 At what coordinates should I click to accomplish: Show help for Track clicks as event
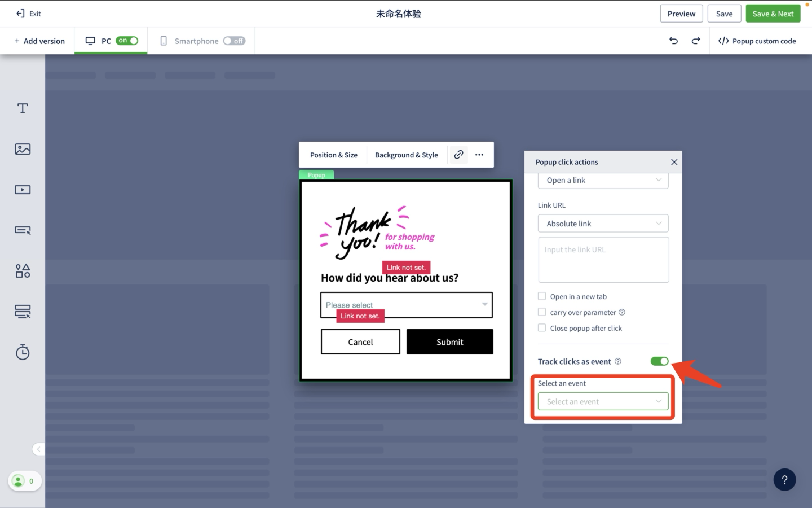(x=618, y=361)
